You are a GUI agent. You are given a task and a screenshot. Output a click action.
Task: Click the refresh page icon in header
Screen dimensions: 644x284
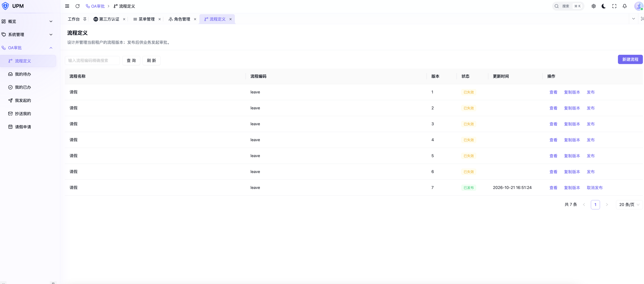[x=77, y=6]
